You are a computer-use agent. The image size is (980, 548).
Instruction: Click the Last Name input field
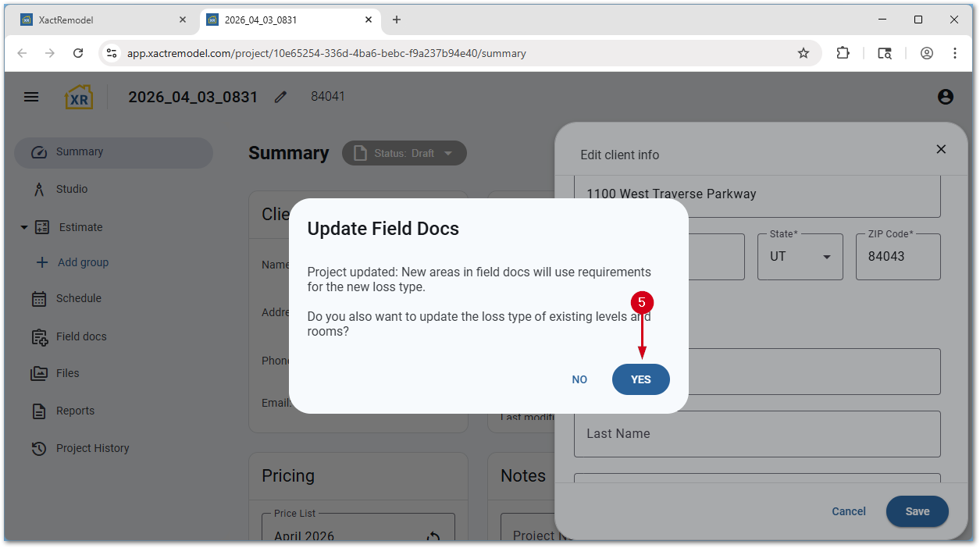coord(756,434)
